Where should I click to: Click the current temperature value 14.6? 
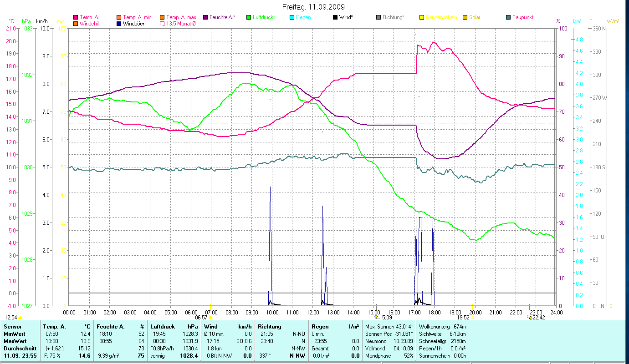85,356
